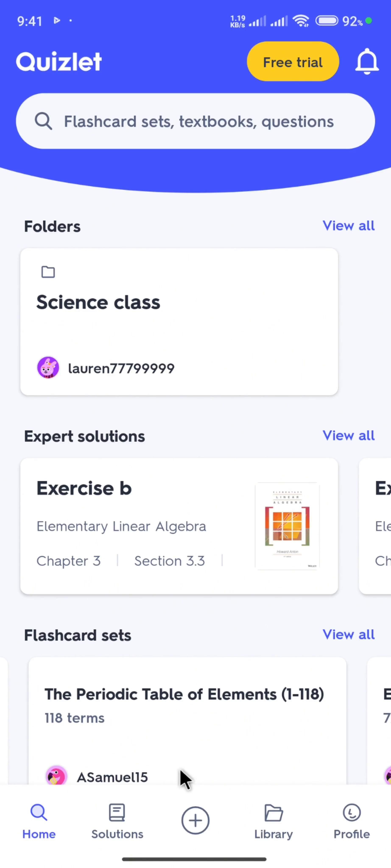Focus the flashcard sets search field
Viewport: 391px width, 868px height.
199,121
